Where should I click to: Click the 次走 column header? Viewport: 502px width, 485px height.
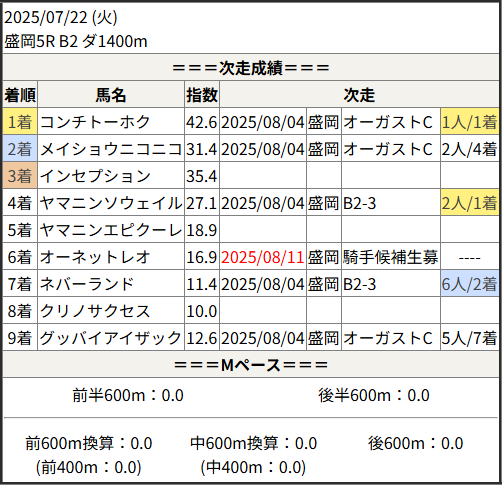tap(359, 95)
